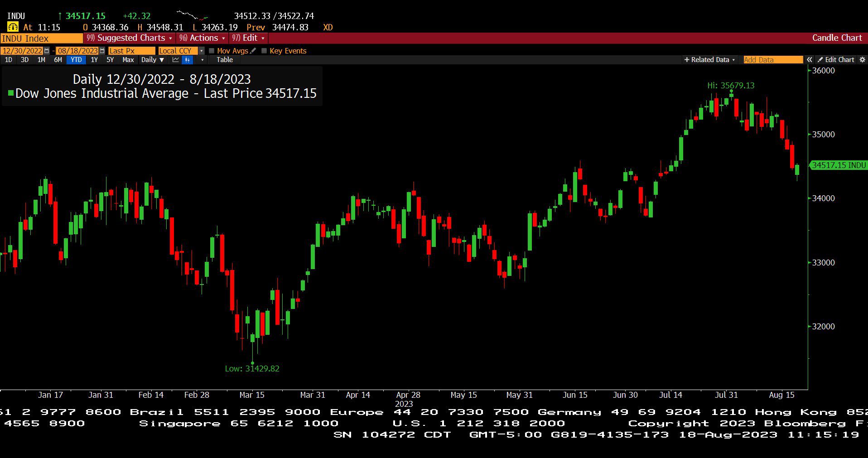The image size is (868, 458).
Task: Select 5Y time range tab
Action: 110,60
